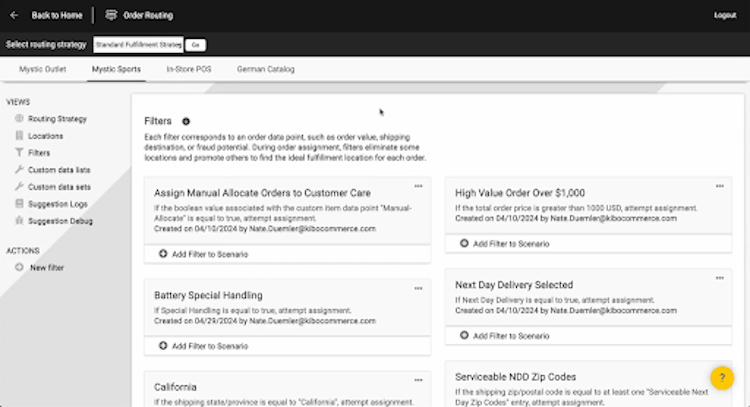
Task: Click Serviceable NDD Zip Codes title
Action: click(x=515, y=377)
